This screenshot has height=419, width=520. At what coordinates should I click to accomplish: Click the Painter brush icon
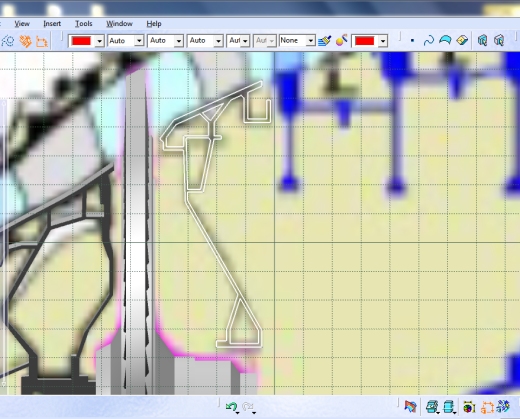coord(324,41)
